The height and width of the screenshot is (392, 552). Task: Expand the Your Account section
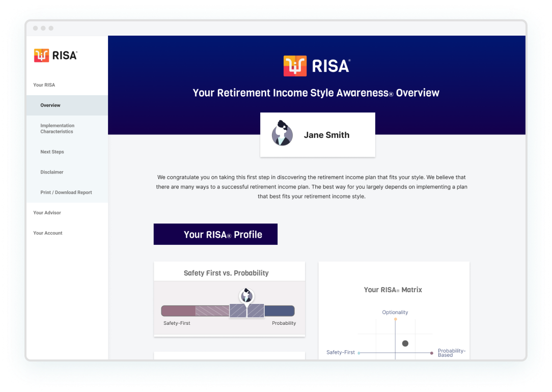48,233
